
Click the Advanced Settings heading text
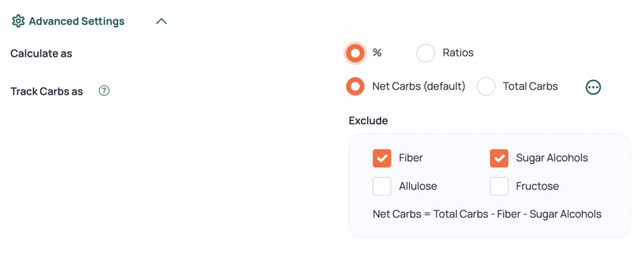point(77,21)
